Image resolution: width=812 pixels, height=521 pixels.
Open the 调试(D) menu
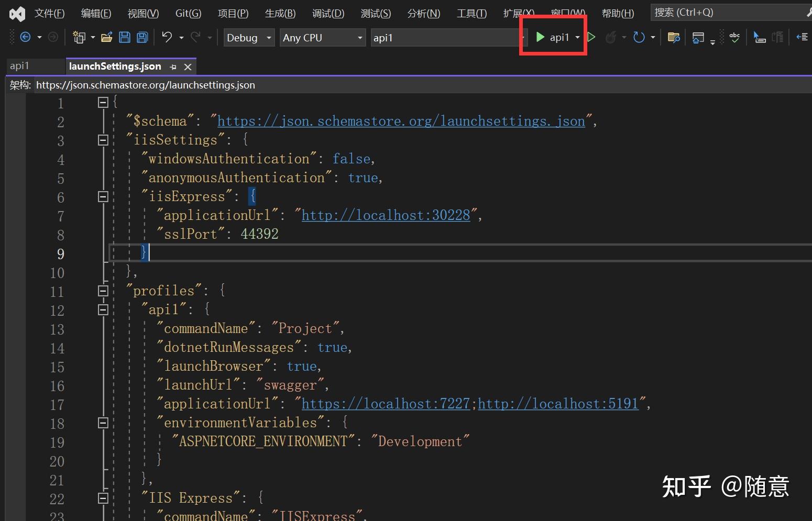(328, 14)
